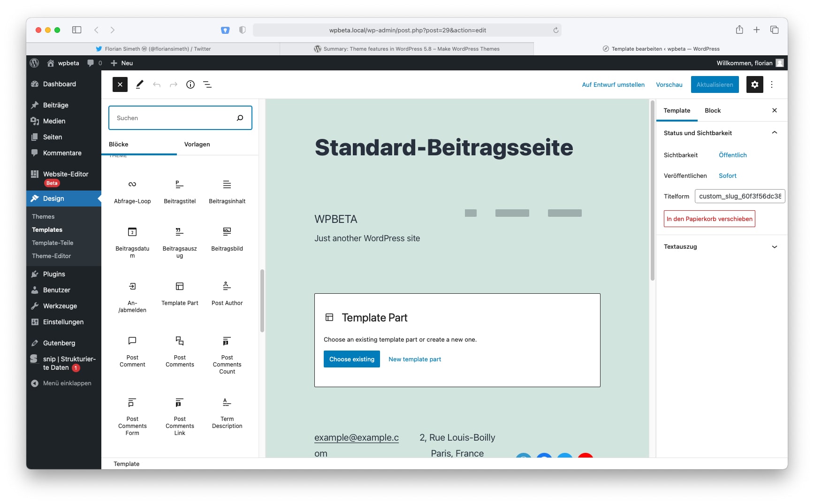The width and height of the screenshot is (814, 504).
Task: Open the document details info icon
Action: (x=190, y=84)
